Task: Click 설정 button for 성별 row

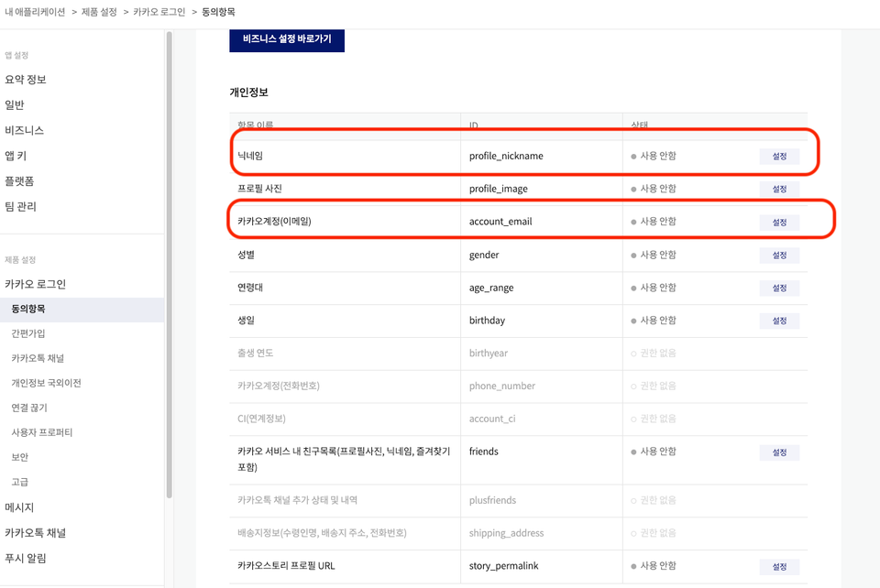Action: tap(779, 255)
